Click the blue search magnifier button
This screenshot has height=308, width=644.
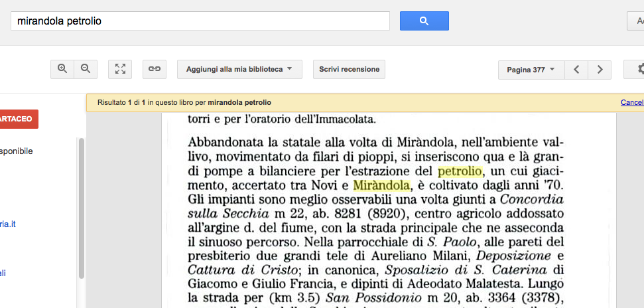point(424,21)
